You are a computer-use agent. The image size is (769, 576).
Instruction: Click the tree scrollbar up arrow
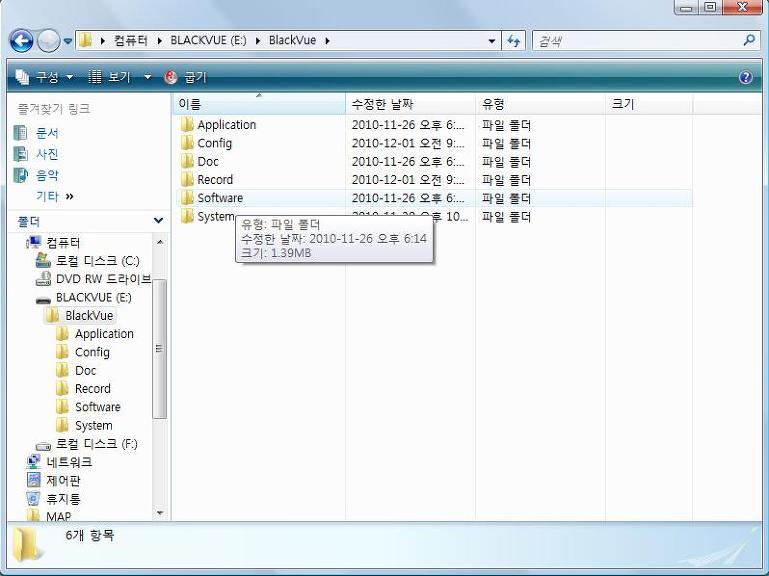(x=159, y=242)
